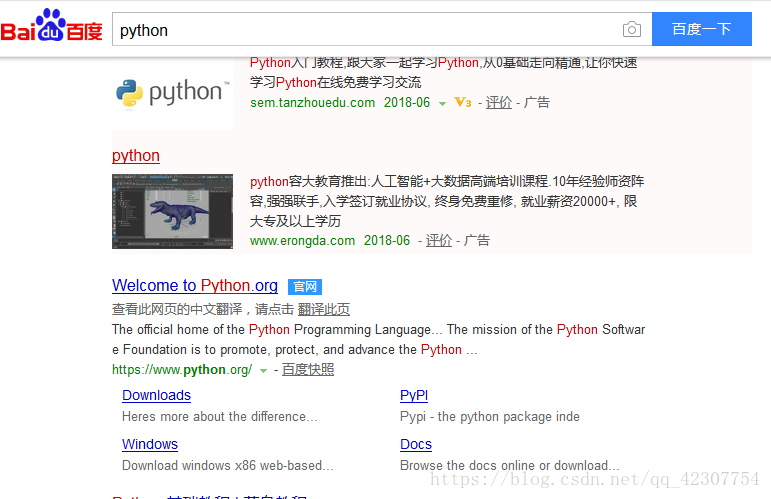Screen dimensions: 771x499
Task: Click the 百度一下 search button
Action: point(702,29)
